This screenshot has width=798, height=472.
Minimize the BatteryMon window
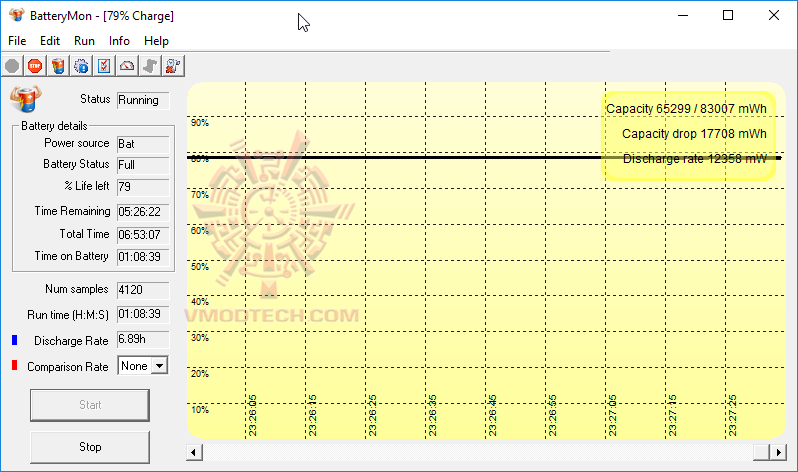pyautogui.click(x=682, y=15)
